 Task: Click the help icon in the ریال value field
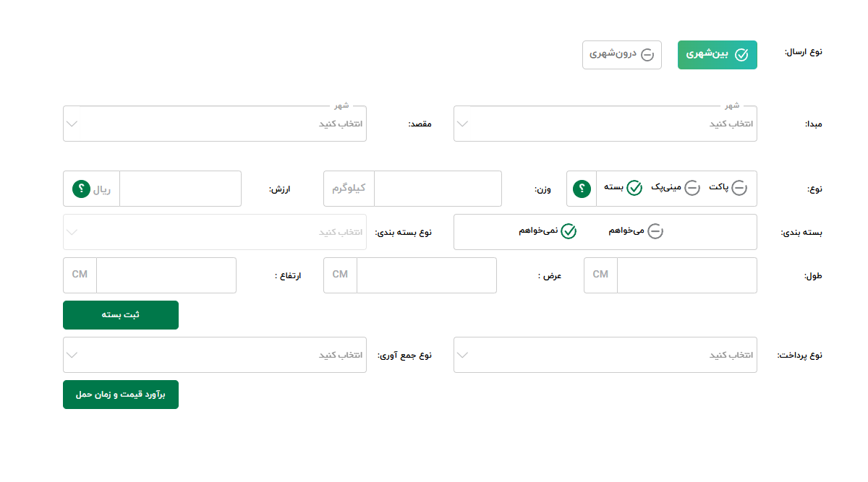click(x=81, y=189)
